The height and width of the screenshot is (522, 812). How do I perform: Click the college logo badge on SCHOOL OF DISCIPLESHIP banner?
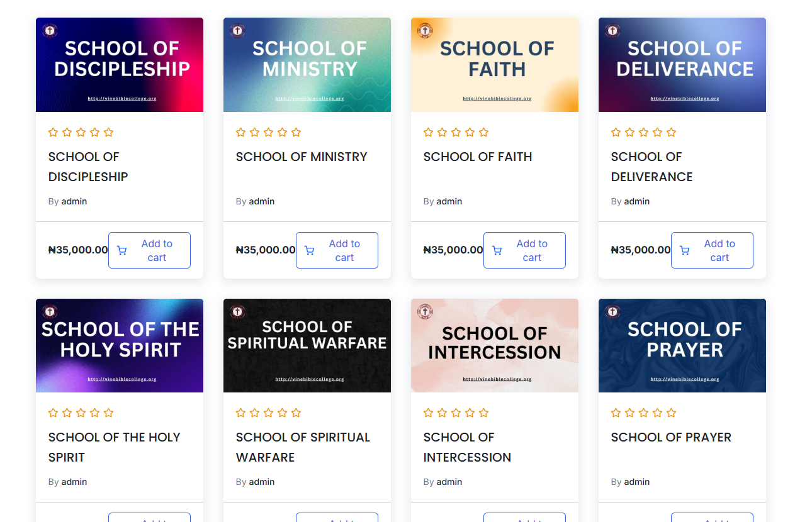pyautogui.click(x=49, y=30)
